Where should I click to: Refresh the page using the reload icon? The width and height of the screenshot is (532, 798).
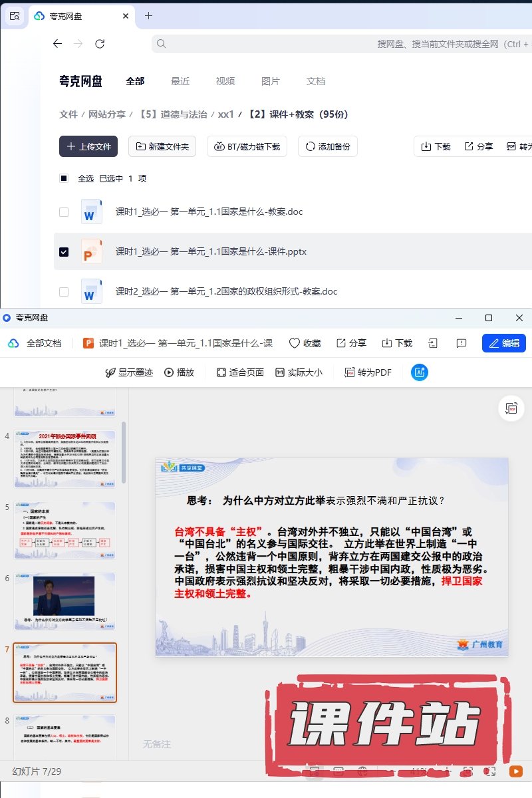click(100, 44)
